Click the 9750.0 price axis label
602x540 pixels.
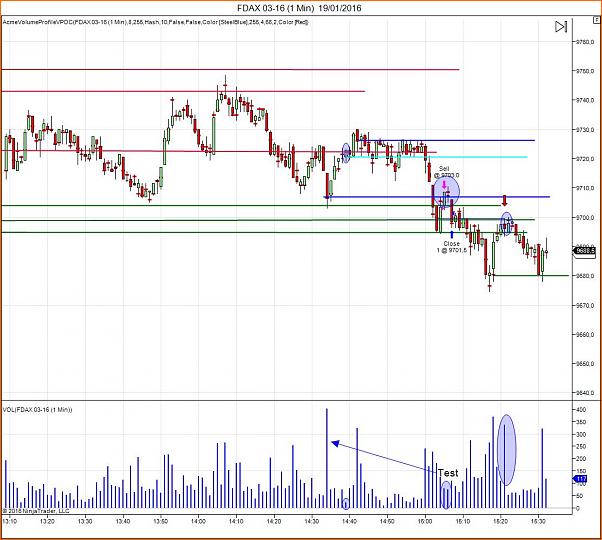click(x=585, y=71)
